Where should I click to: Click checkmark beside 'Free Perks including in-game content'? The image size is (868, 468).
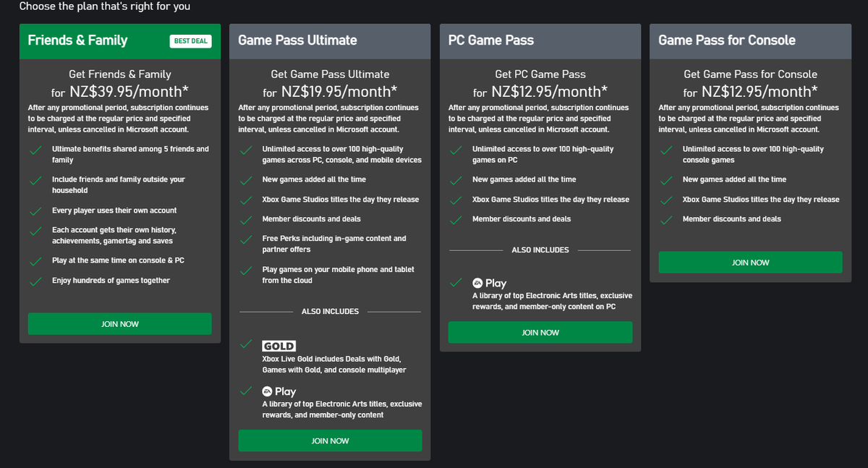click(246, 239)
